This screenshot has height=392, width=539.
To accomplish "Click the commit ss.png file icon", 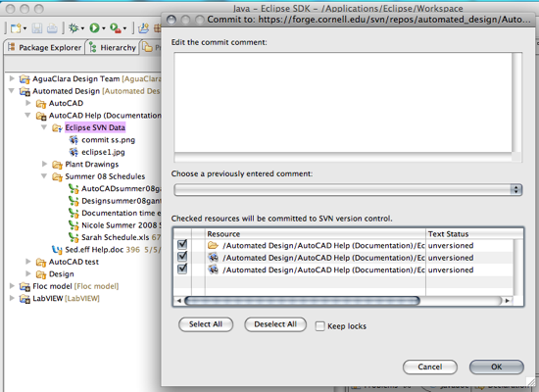I will 73,139.
